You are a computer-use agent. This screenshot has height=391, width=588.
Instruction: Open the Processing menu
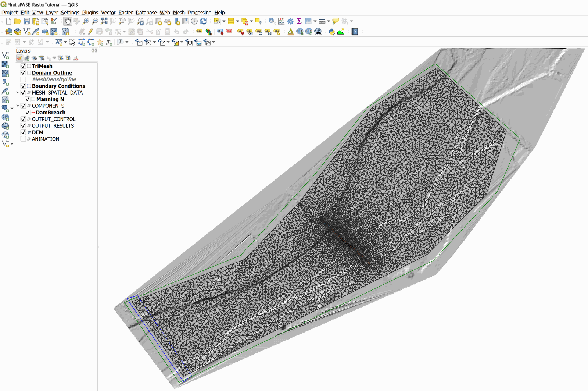[x=199, y=13]
